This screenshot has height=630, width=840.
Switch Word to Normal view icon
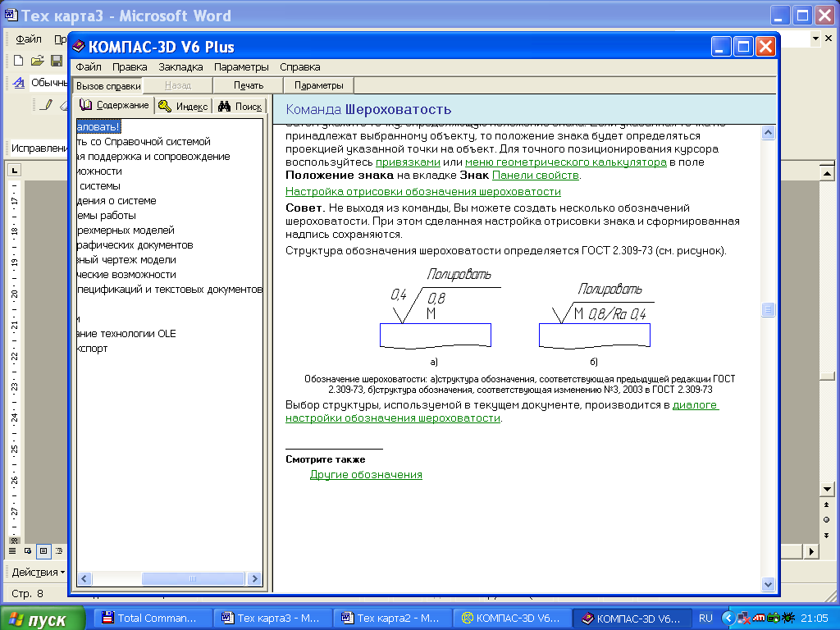[12, 550]
